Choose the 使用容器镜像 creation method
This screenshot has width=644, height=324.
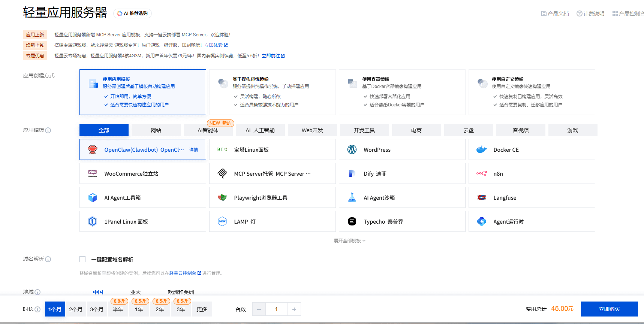pos(402,92)
